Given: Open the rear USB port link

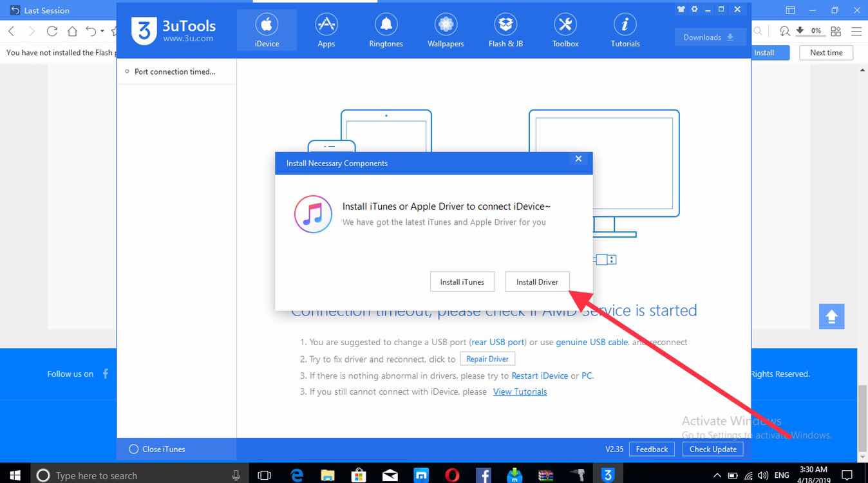Looking at the screenshot, I should (x=498, y=342).
